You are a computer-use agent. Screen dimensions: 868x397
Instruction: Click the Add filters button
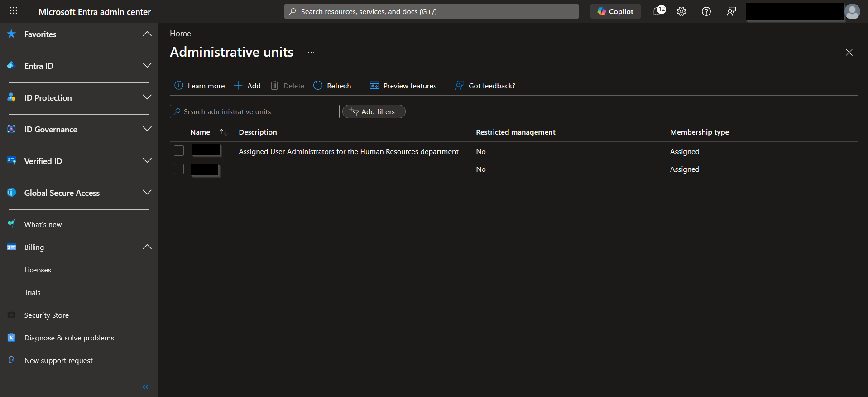374,111
